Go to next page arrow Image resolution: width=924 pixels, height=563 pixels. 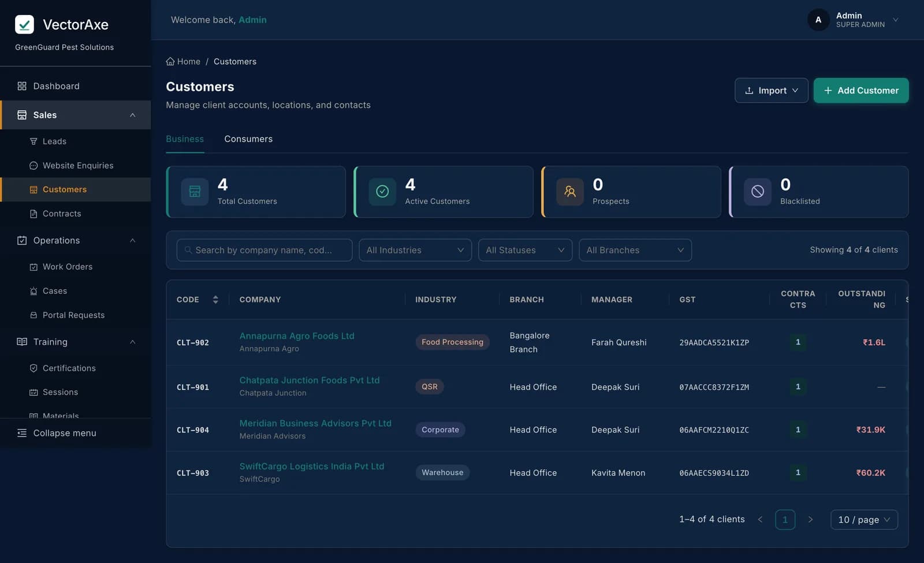point(810,520)
